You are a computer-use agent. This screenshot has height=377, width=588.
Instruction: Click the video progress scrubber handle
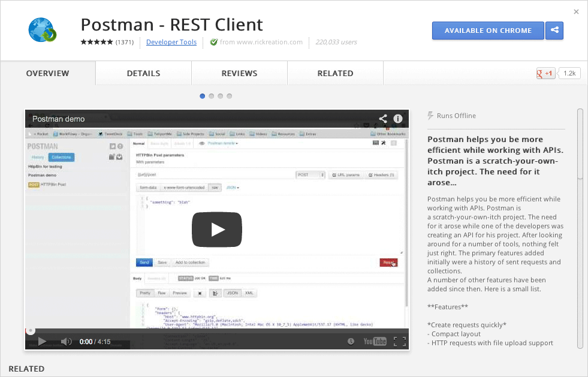[x=31, y=330]
